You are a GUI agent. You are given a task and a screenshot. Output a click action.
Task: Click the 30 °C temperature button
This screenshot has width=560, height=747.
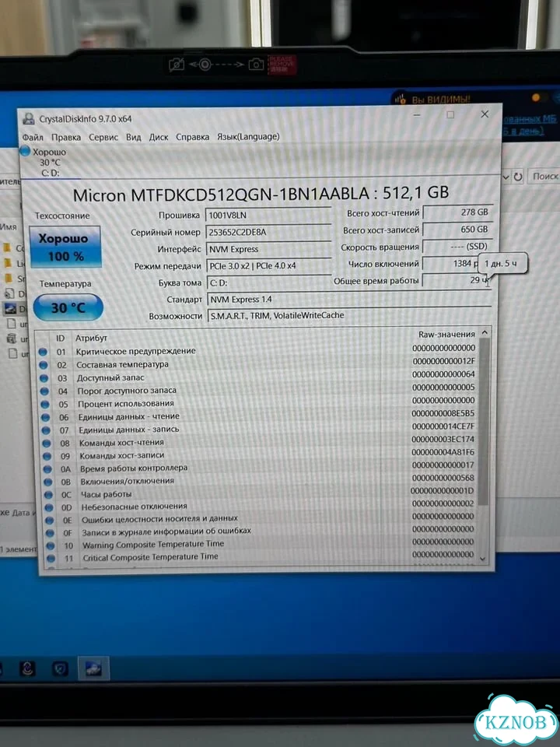pos(68,308)
